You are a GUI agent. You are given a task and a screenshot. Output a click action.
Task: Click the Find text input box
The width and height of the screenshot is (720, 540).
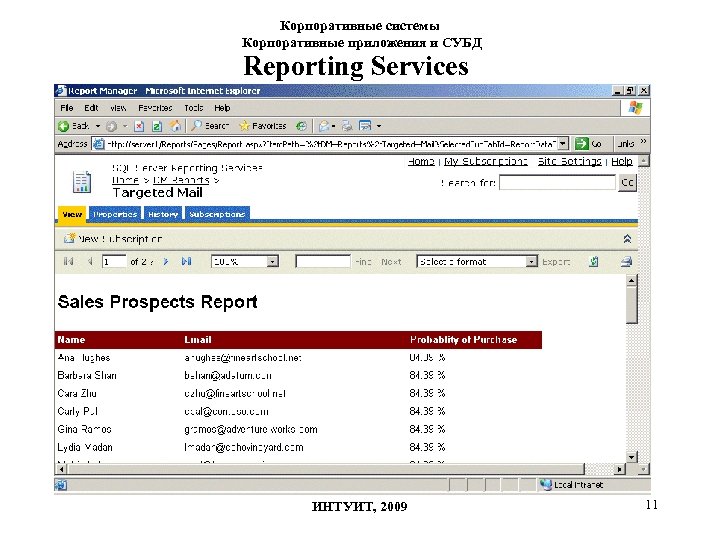point(323,262)
